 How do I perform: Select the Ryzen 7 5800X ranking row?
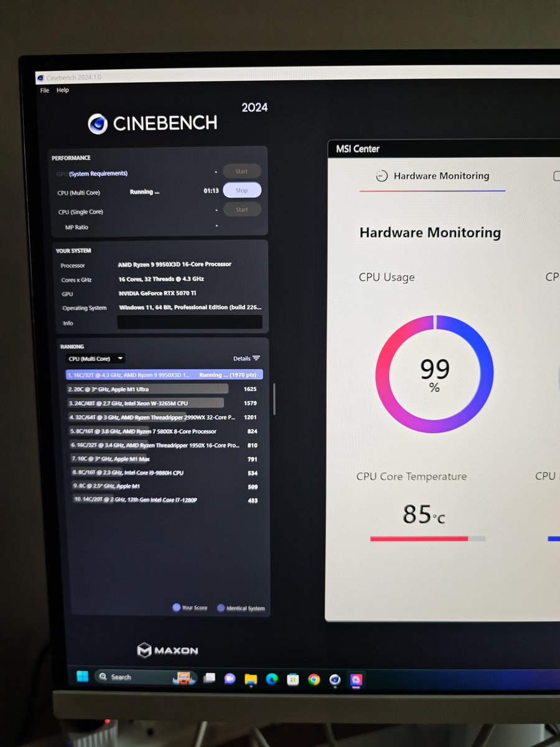coord(164,431)
